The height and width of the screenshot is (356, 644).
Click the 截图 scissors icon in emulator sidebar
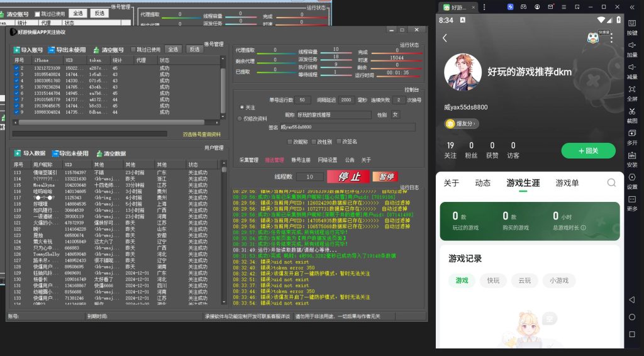tap(632, 113)
